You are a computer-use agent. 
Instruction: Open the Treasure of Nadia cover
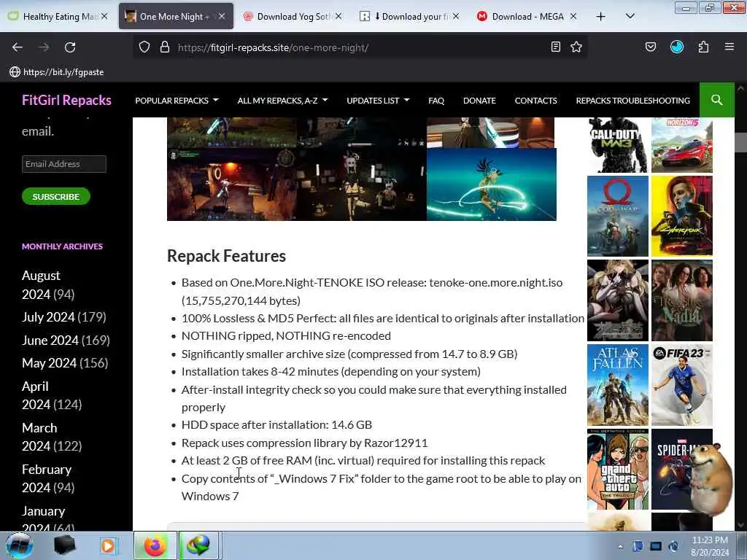pyautogui.click(x=682, y=300)
